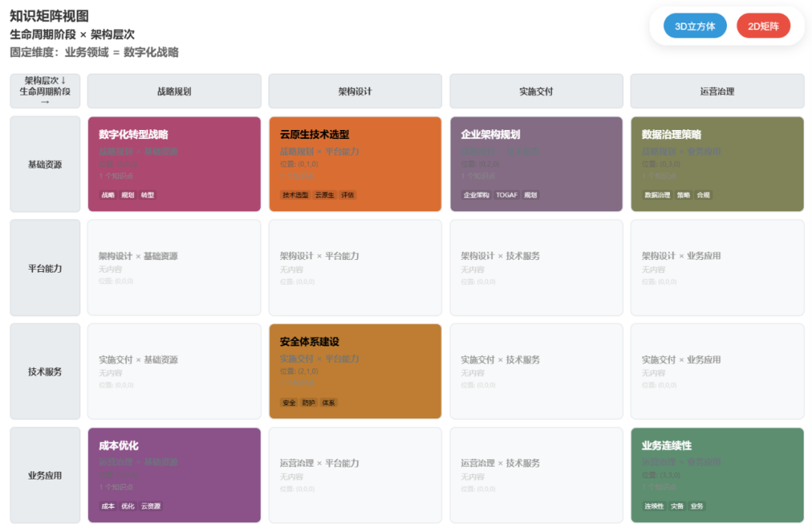Select the 数据治理策略 card
Screen dimensions: 812x532
click(x=717, y=164)
